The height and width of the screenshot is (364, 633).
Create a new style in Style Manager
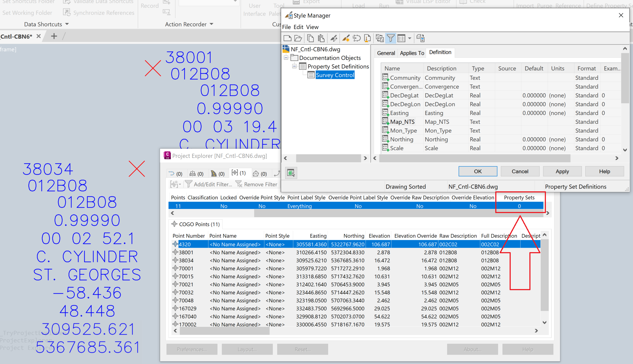point(287,38)
